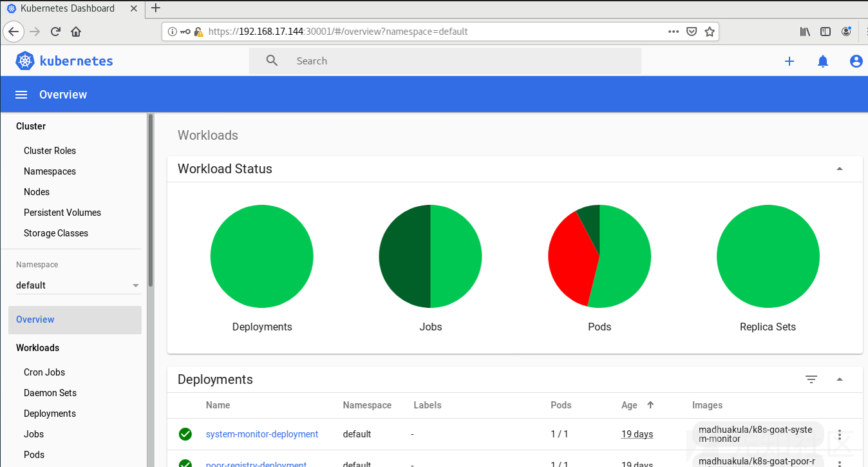Click the Cluster section heading

(31, 126)
